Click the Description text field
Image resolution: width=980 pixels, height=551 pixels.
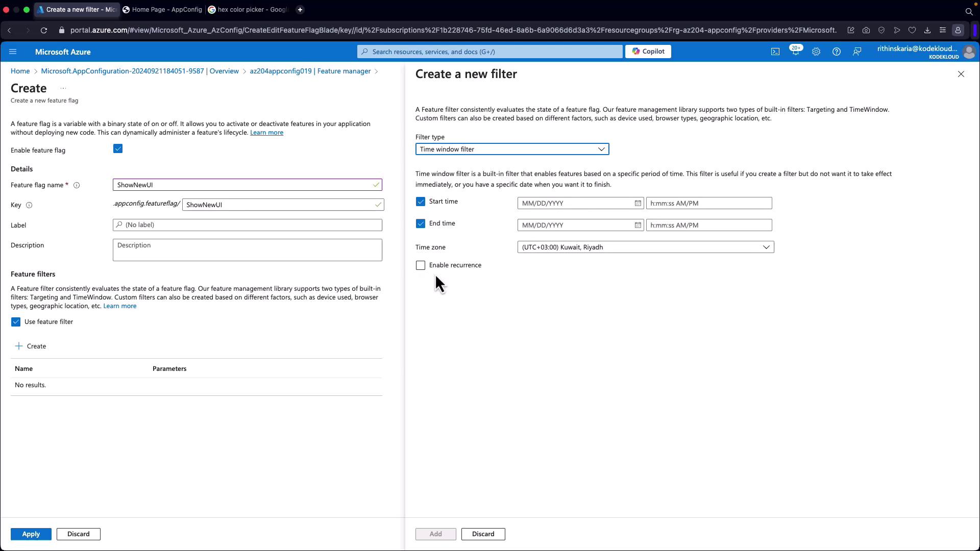click(x=247, y=250)
